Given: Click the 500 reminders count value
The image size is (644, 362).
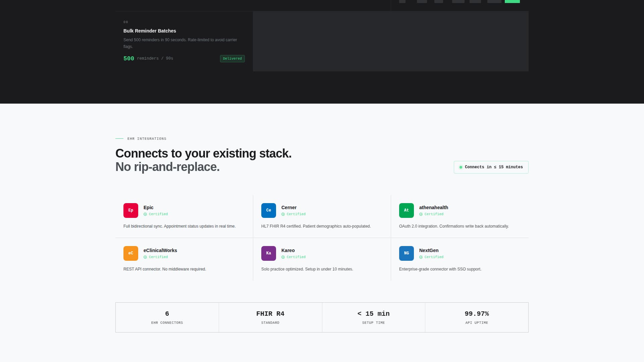Looking at the screenshot, I should coord(129,59).
